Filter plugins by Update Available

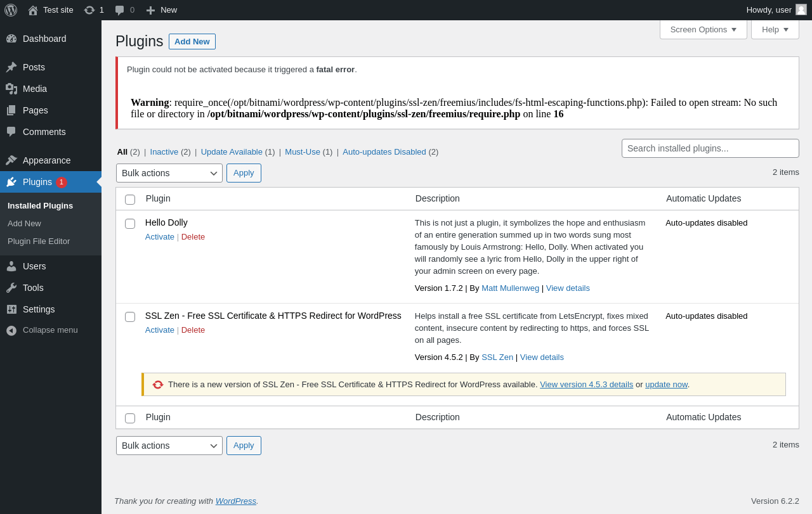click(x=232, y=152)
